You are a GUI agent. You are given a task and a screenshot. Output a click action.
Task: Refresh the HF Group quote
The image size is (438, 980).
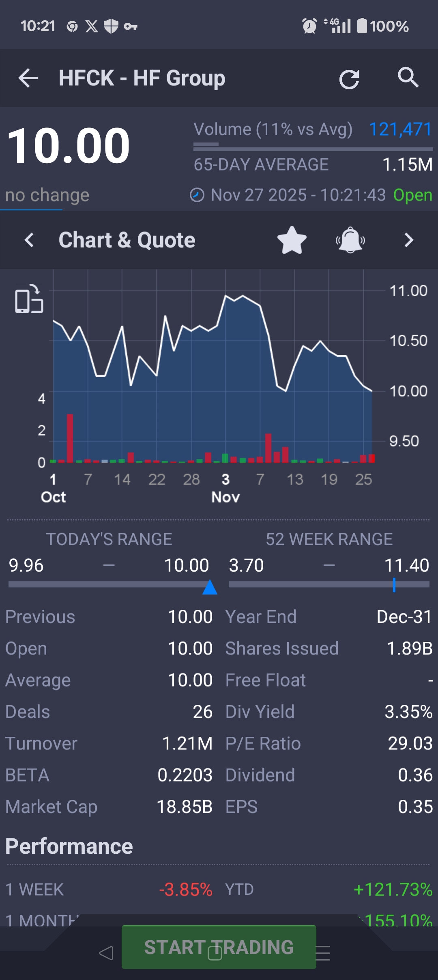coord(349,79)
